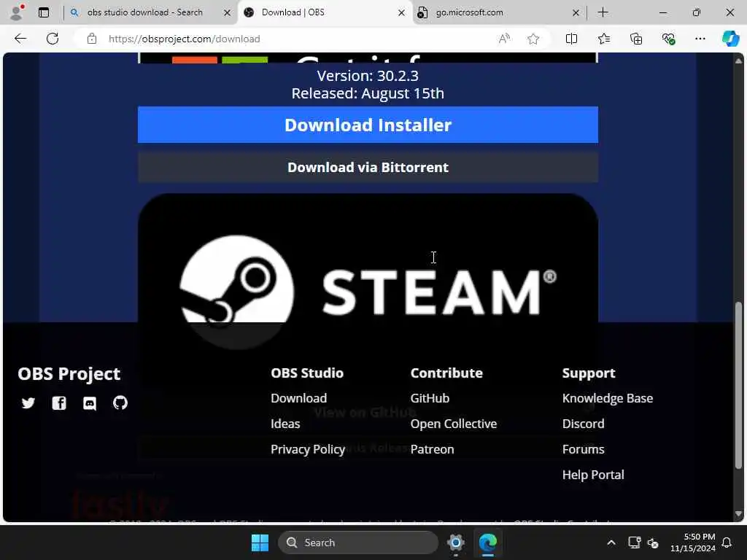
Task: View site information lock icon
Action: (x=92, y=39)
